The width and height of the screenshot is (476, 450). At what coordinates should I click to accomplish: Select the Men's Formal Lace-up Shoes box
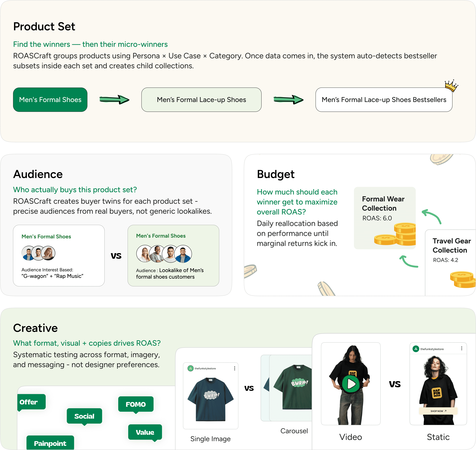click(201, 100)
